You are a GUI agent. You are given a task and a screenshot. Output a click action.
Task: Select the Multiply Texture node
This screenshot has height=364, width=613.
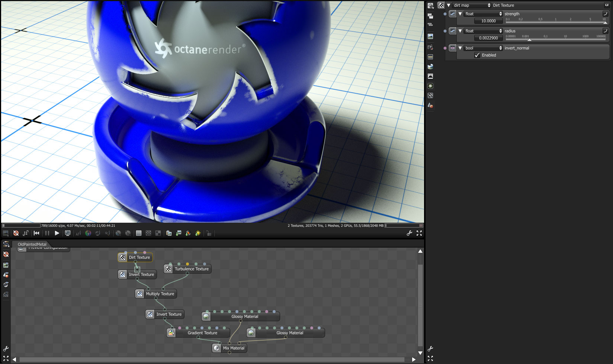(156, 294)
